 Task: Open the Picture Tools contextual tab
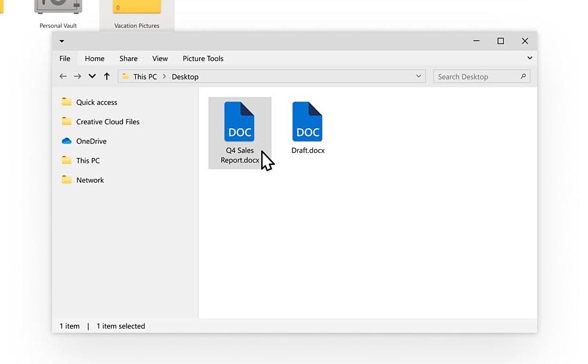(x=203, y=58)
